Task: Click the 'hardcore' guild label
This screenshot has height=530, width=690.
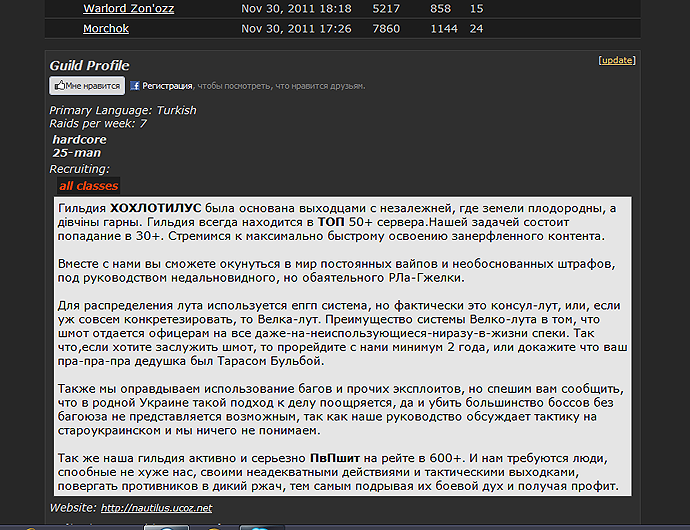Action: (79, 140)
